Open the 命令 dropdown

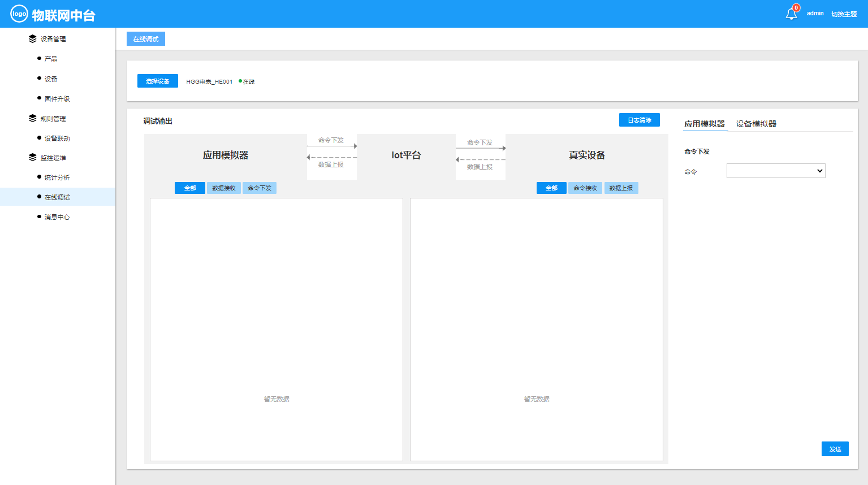tap(775, 171)
